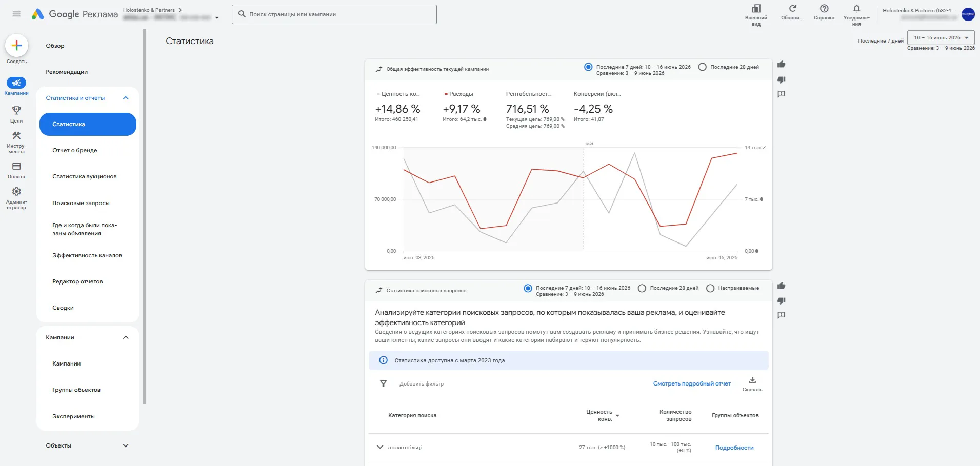Click the search page or campaign field
The width and height of the screenshot is (980, 466).
pyautogui.click(x=334, y=14)
